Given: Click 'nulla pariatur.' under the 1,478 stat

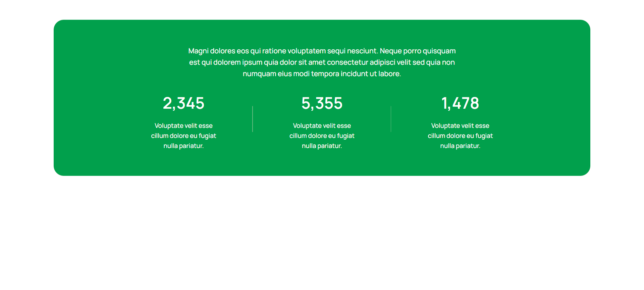Looking at the screenshot, I should pos(460,146).
